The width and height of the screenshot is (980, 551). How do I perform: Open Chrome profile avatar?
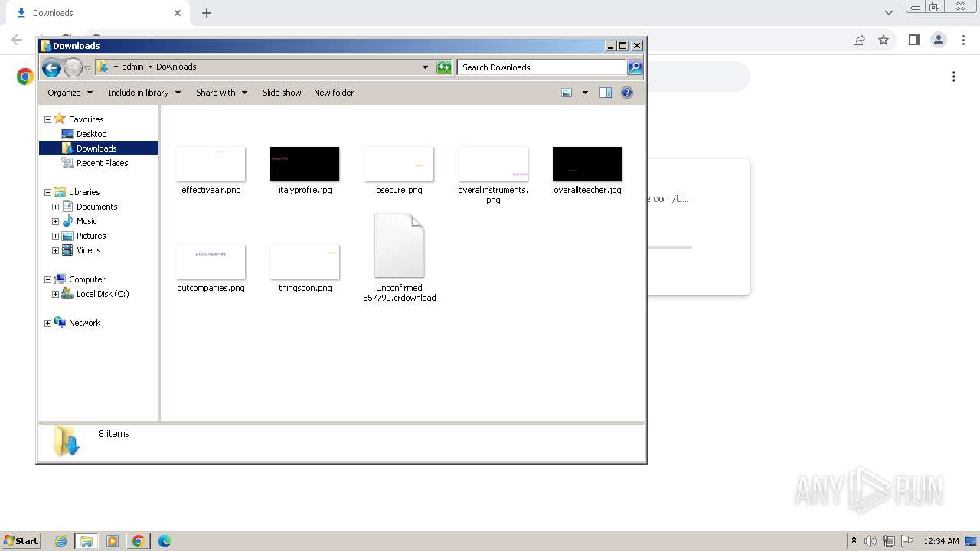[x=938, y=40]
